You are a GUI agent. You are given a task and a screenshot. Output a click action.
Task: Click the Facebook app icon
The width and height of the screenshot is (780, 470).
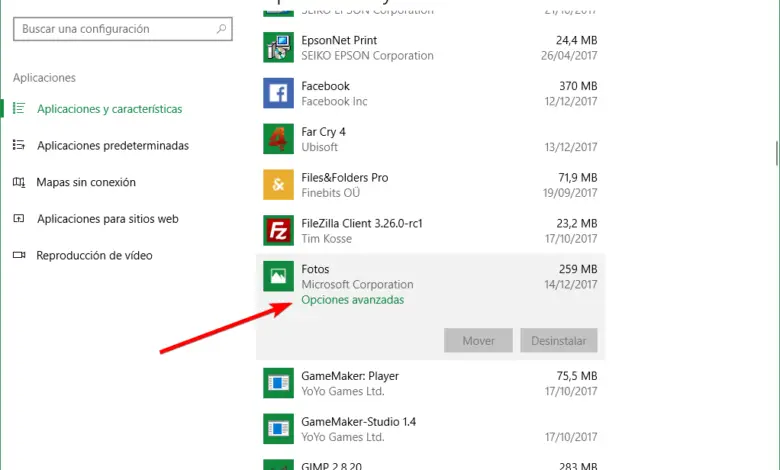click(x=278, y=93)
